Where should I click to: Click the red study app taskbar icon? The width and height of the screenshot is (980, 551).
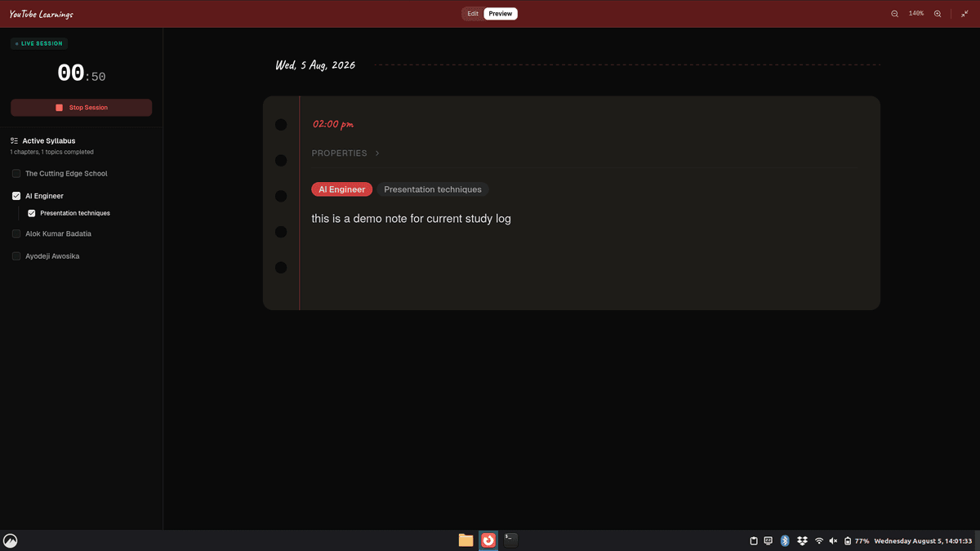488,540
